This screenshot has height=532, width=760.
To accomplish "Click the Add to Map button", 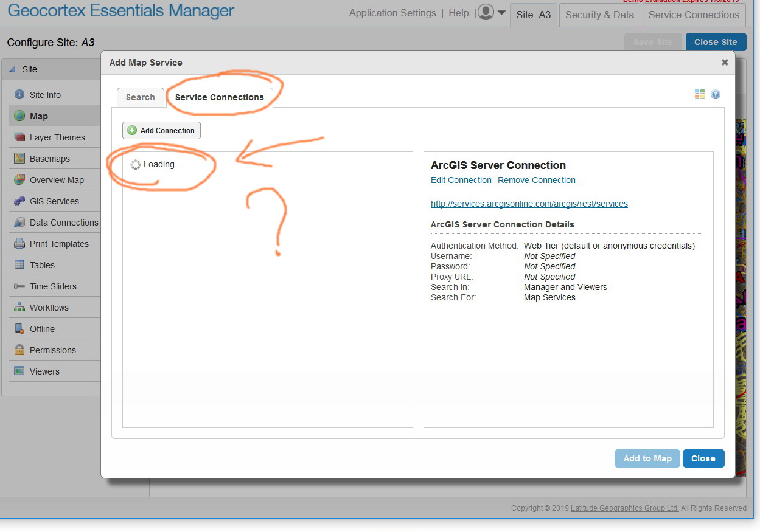I will pyautogui.click(x=647, y=458).
